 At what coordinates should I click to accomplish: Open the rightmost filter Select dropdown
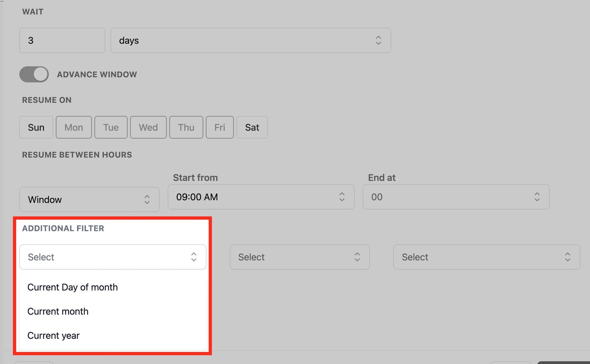tap(486, 257)
